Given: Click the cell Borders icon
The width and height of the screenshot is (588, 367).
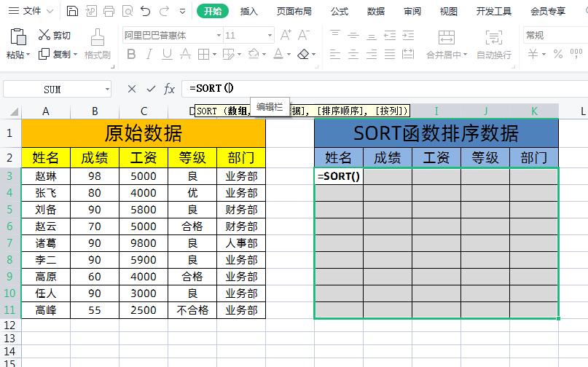Looking at the screenshot, I should click(x=203, y=55).
